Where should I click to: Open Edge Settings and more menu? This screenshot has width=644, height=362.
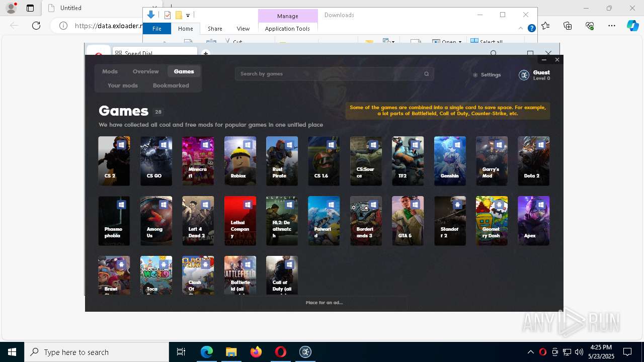612,26
